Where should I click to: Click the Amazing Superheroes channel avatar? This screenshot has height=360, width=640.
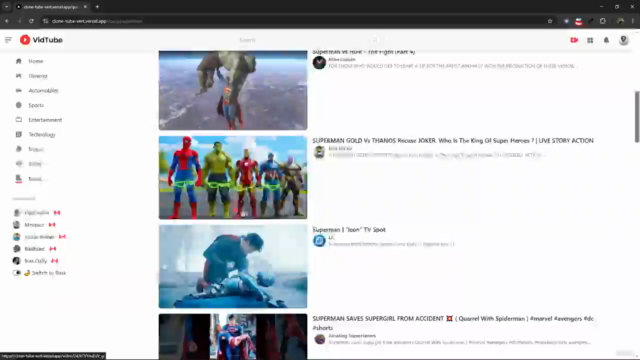(319, 339)
